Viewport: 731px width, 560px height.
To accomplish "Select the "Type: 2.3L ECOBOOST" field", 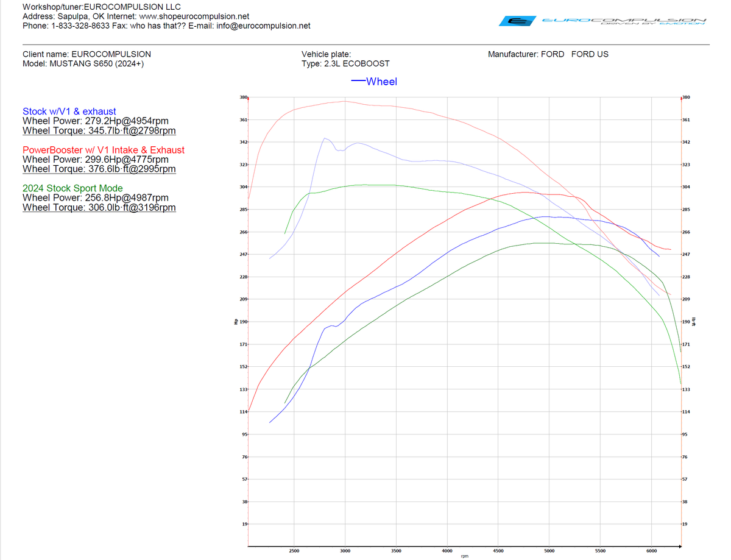I will click(x=345, y=63).
